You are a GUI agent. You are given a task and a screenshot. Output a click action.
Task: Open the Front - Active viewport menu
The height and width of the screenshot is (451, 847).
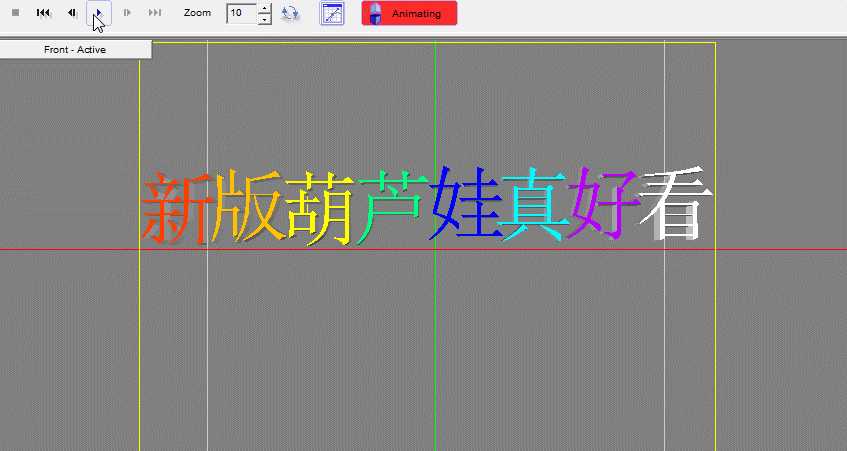point(76,50)
